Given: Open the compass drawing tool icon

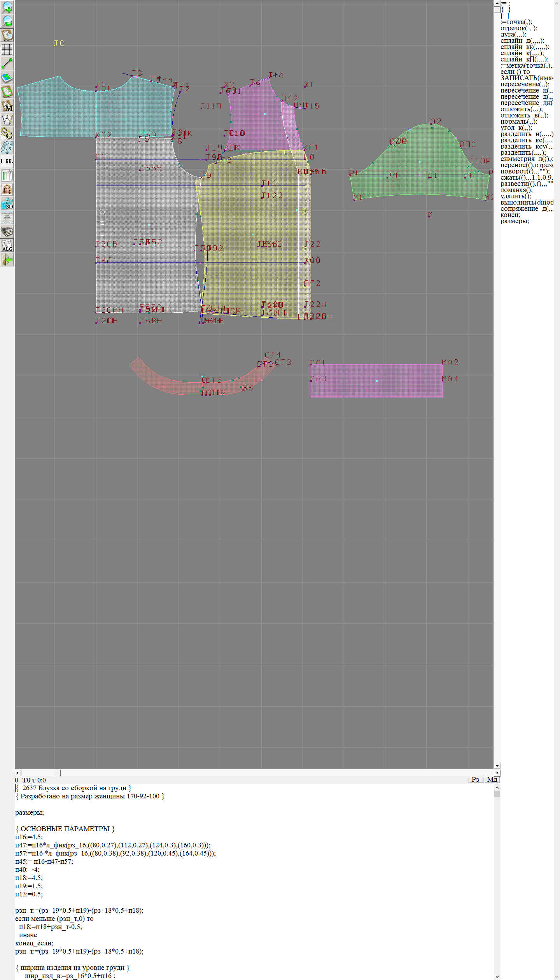Looking at the screenshot, I should pos(7,119).
